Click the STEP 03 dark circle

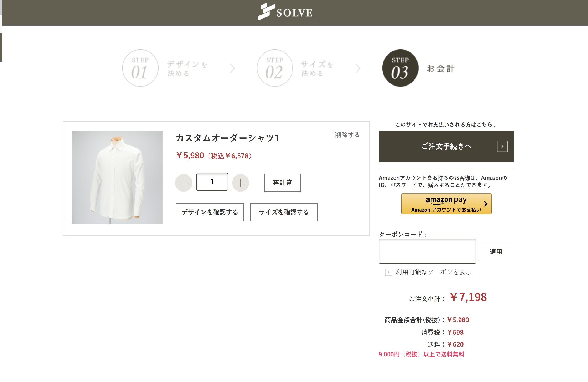(x=400, y=68)
